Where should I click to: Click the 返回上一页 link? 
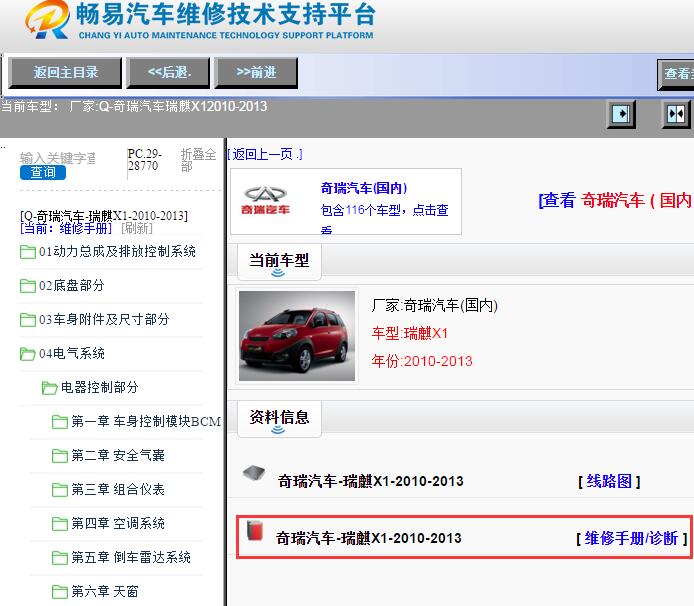point(265,154)
